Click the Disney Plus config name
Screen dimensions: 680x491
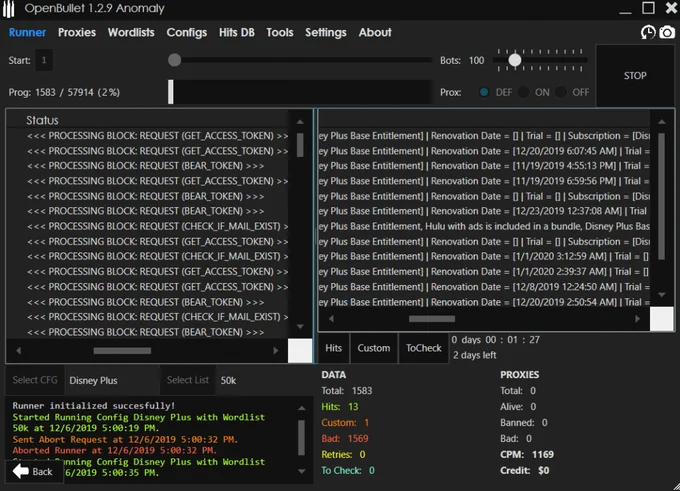click(x=93, y=380)
